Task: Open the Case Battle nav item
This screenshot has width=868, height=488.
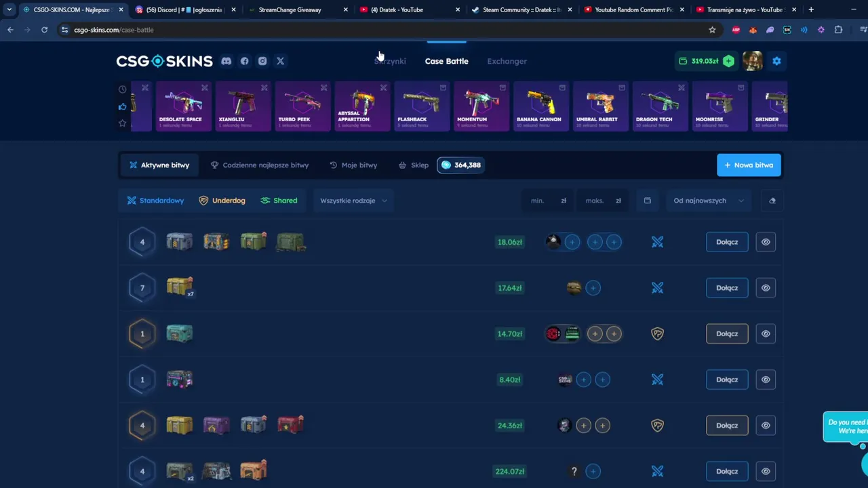Action: point(446,61)
